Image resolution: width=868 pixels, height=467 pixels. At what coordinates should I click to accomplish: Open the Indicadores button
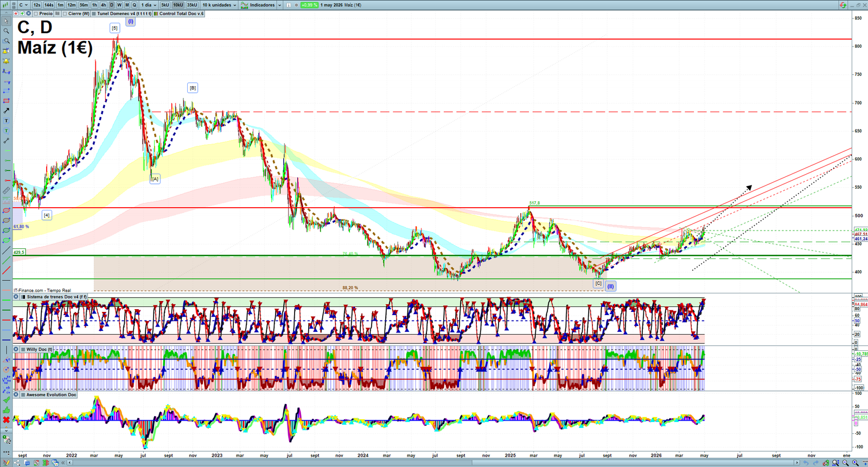point(258,5)
